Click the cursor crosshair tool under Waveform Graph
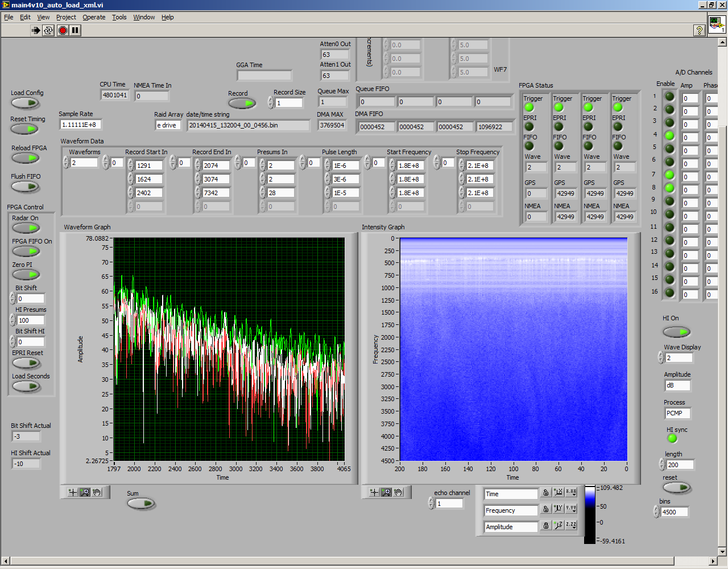The height and width of the screenshot is (569, 728). (72, 492)
